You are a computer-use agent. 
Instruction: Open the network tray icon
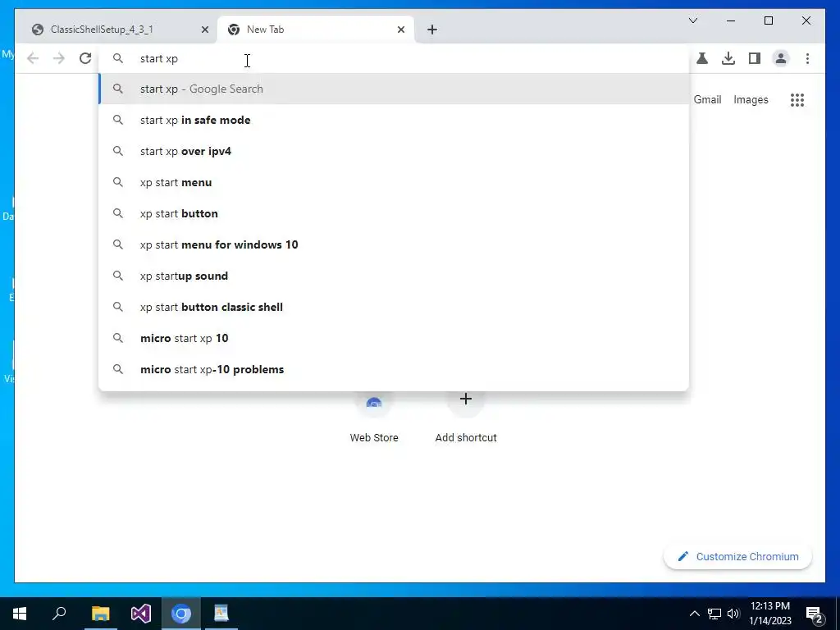click(x=714, y=614)
